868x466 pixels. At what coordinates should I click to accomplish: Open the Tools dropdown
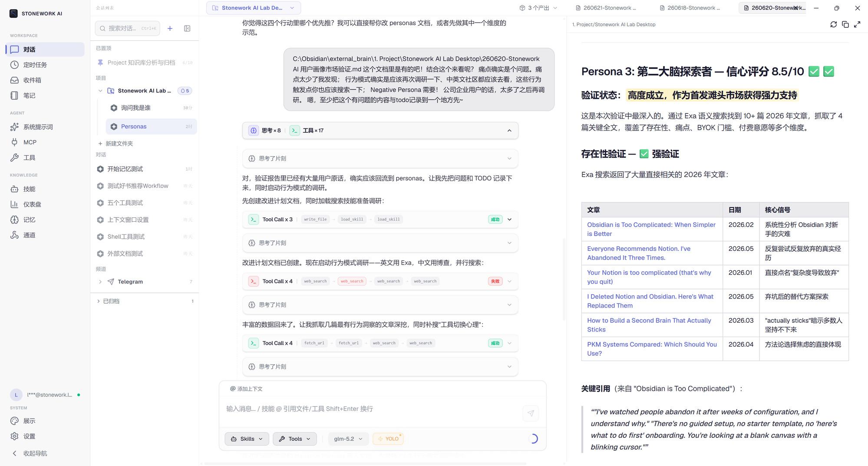click(294, 439)
